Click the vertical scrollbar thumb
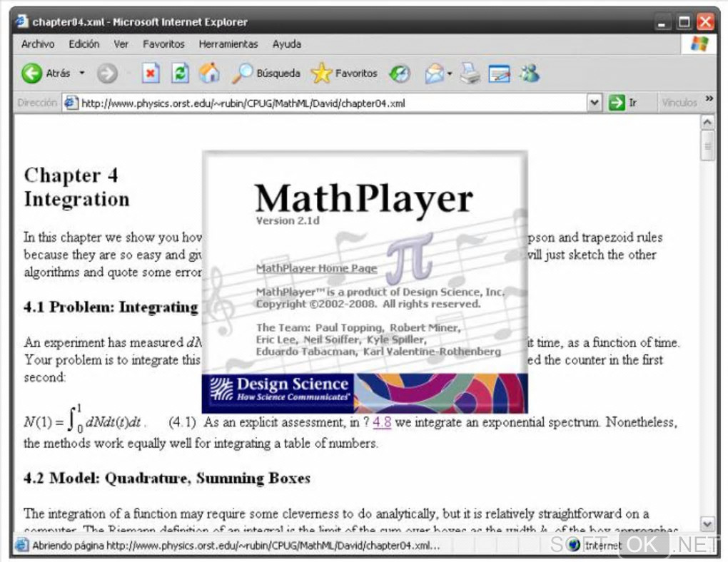Image resolution: width=728 pixels, height=562 pixels. tap(707, 145)
